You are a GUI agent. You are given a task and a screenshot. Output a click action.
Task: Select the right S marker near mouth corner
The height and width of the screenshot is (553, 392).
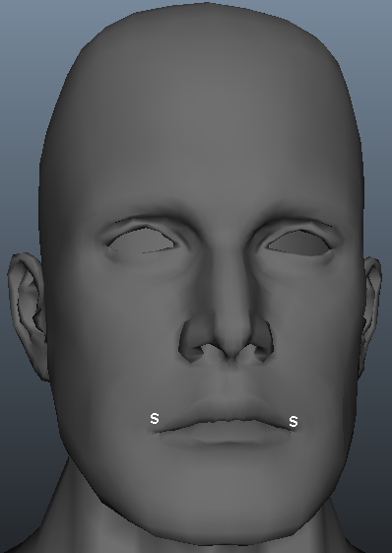(x=294, y=422)
